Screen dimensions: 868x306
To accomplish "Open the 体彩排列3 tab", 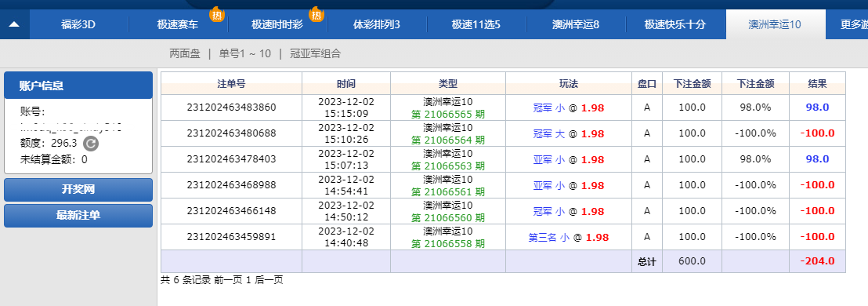I will [x=377, y=24].
